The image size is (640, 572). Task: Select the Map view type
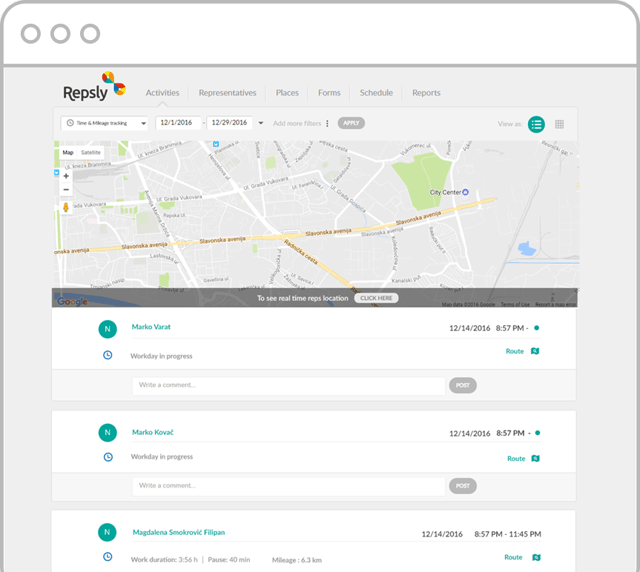[x=68, y=152]
